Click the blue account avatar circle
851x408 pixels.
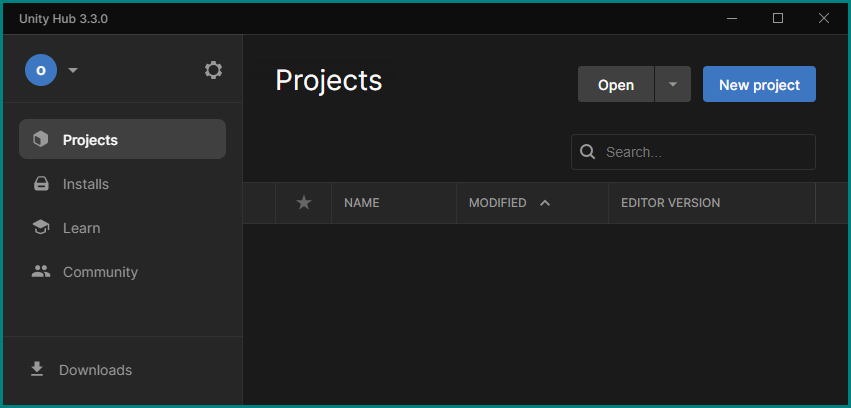(41, 70)
